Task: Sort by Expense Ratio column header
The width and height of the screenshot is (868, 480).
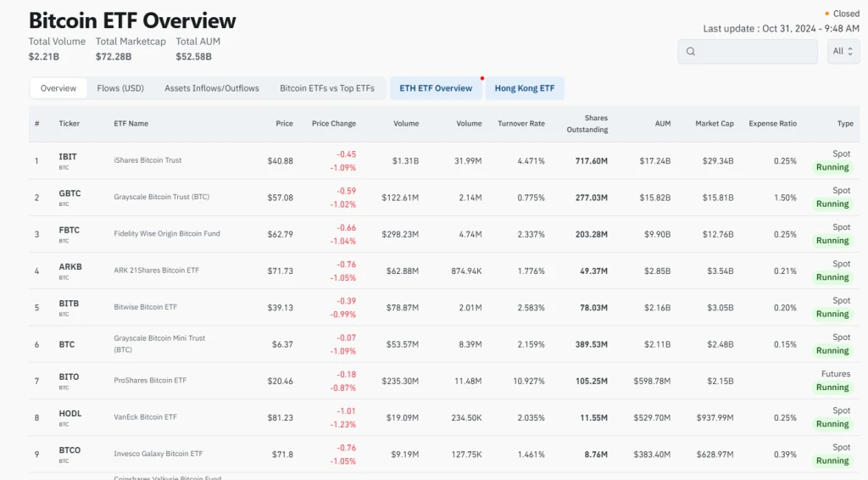Action: coord(772,124)
